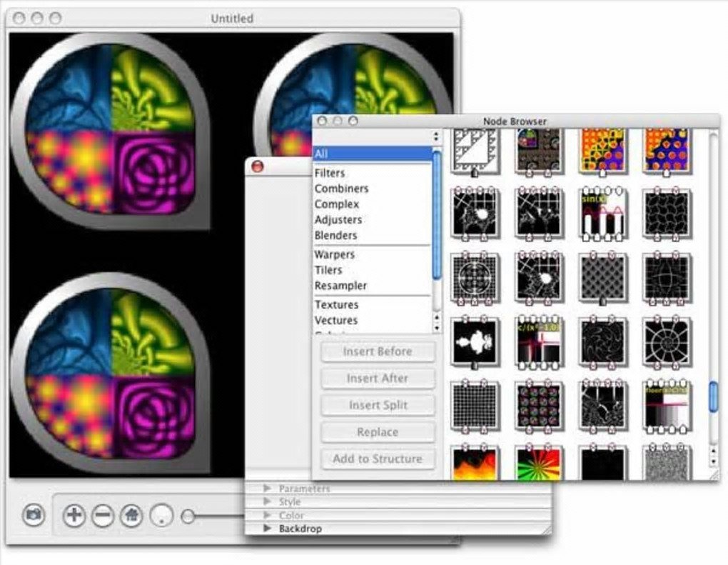This screenshot has height=565, width=728.
Task: Expand the Parameters section
Action: 267,489
